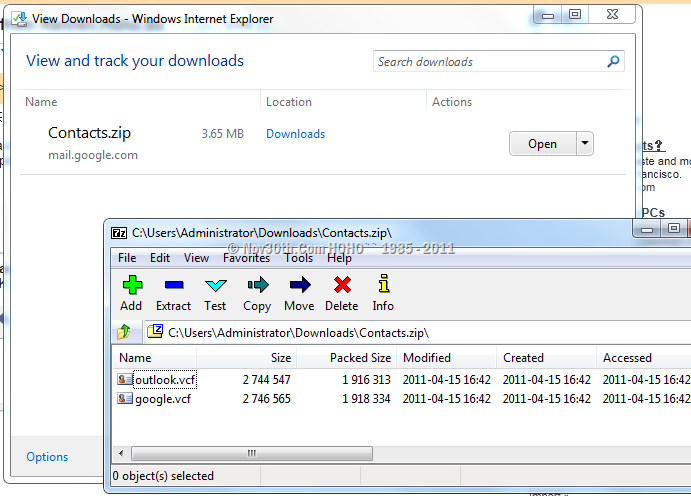Click the size value 2 746 565
691x496 pixels.
click(267, 399)
